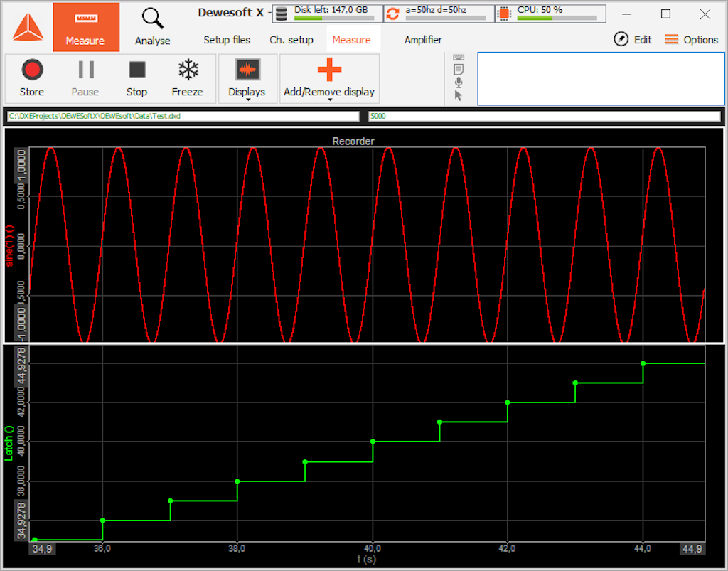728x571 pixels.
Task: Click the latch point at t=44,0
Action: 643,363
